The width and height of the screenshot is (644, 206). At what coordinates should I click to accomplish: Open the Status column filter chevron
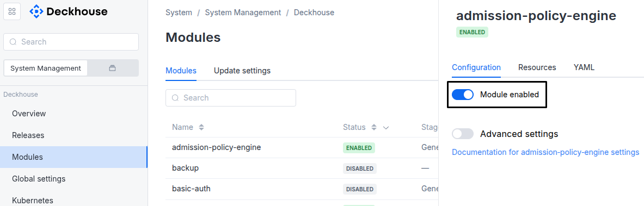pos(385,128)
